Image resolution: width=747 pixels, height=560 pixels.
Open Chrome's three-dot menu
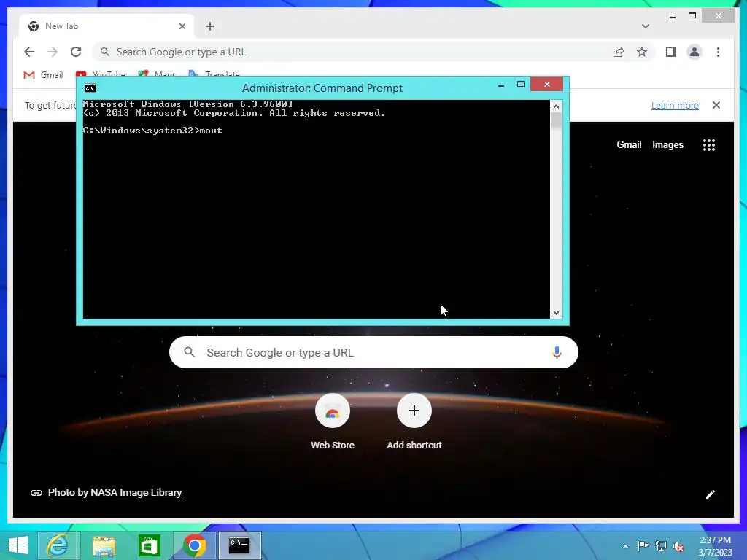[718, 52]
